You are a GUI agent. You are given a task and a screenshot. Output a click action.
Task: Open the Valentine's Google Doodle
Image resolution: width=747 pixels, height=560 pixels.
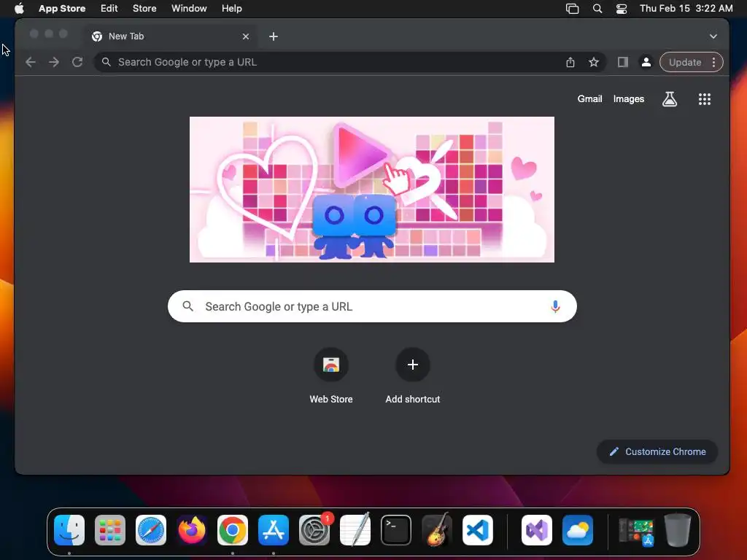click(x=372, y=190)
